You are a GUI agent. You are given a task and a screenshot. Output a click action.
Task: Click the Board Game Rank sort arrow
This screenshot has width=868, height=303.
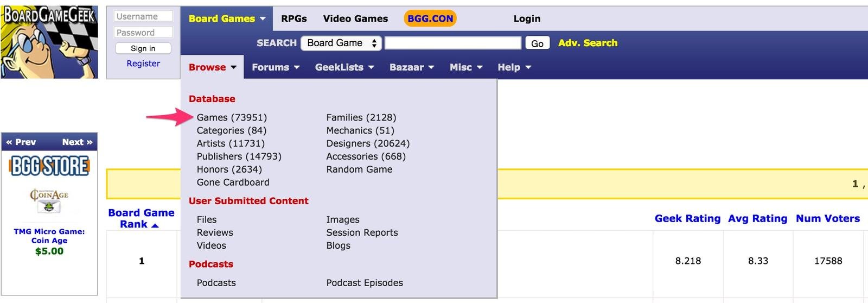pyautogui.click(x=155, y=225)
